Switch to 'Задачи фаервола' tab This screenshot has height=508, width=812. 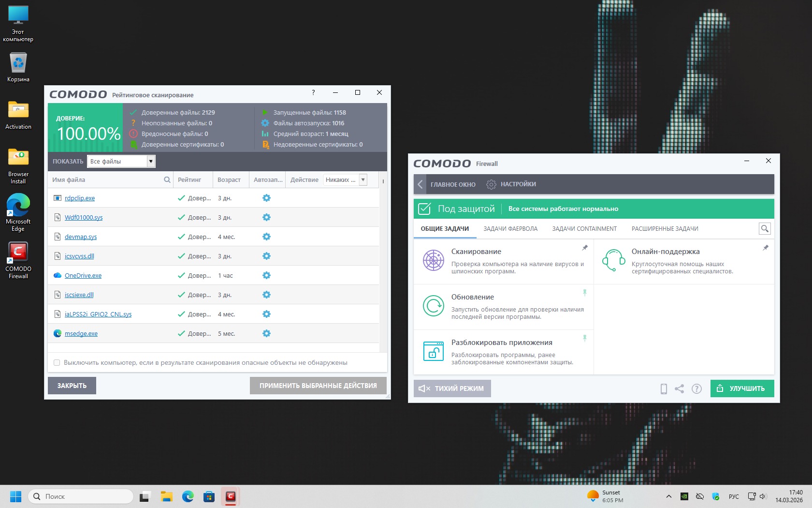click(510, 229)
